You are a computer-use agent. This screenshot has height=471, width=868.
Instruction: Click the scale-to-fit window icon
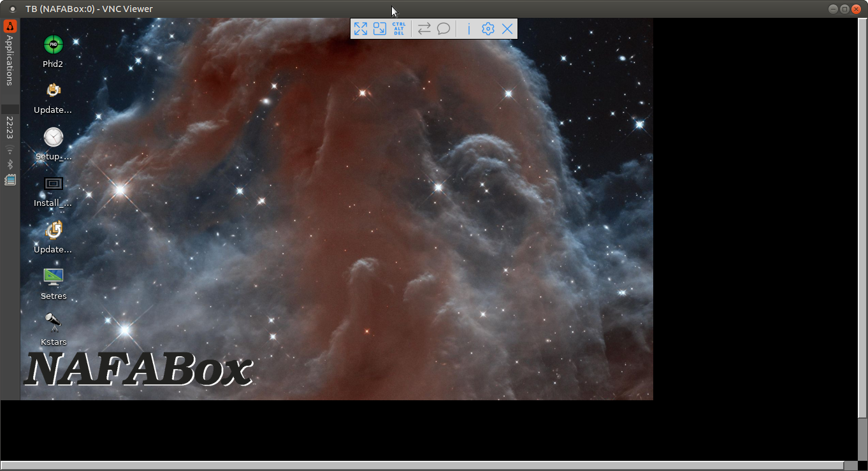(380, 29)
